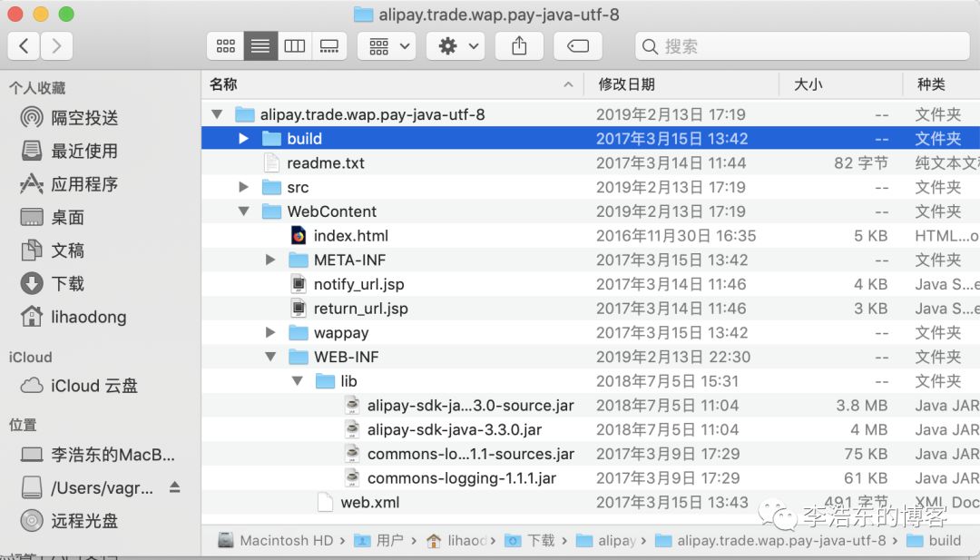Click build in path bar
Image resolution: width=980 pixels, height=560 pixels.
(x=934, y=541)
